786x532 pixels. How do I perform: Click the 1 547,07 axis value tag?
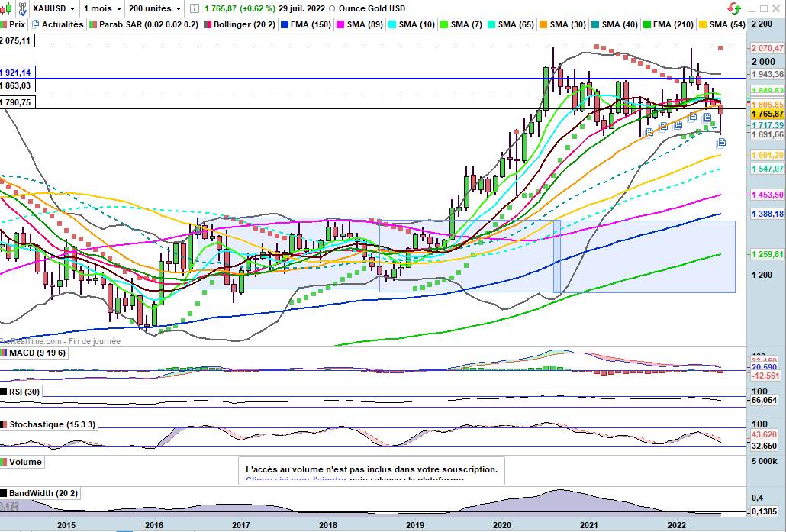pyautogui.click(x=767, y=169)
